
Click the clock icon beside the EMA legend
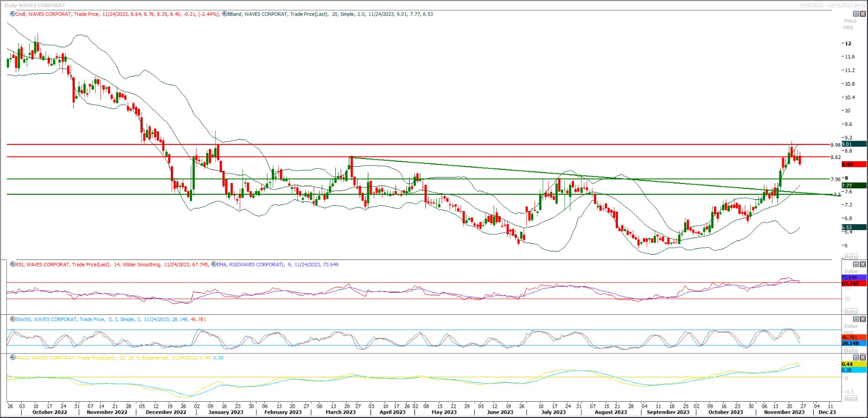(x=213, y=264)
